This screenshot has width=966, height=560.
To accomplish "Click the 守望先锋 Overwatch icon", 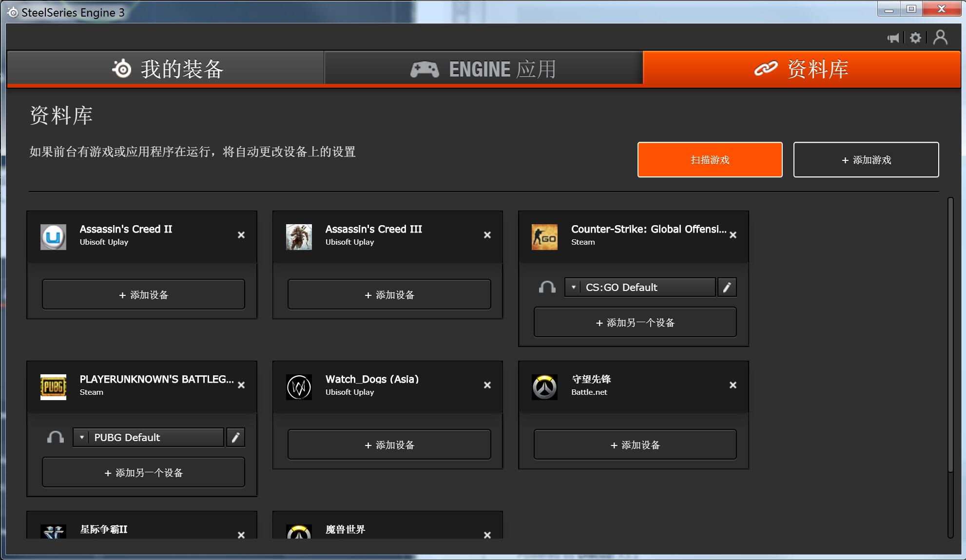I will coord(544,387).
